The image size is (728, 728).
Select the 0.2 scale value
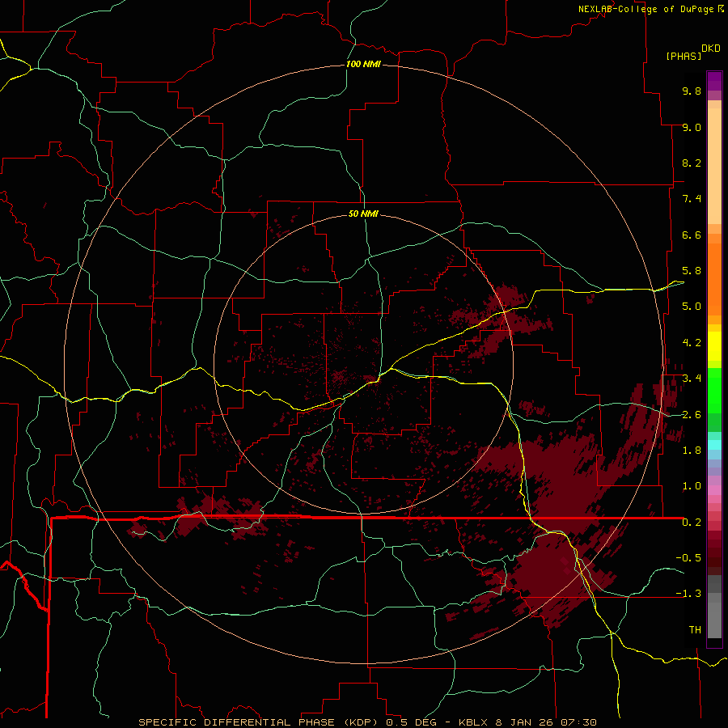pyautogui.click(x=692, y=523)
